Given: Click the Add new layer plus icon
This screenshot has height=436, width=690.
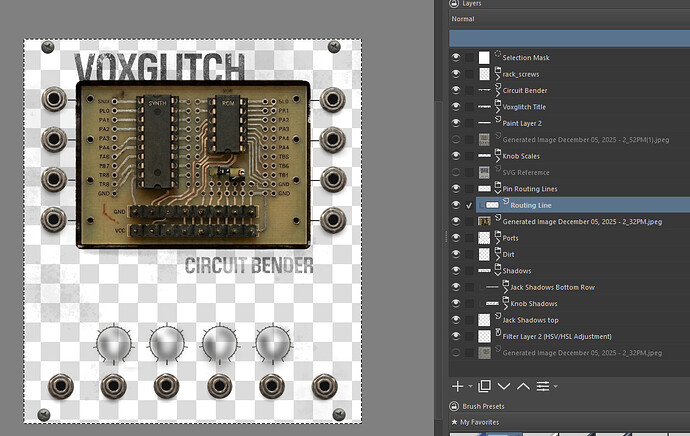Looking at the screenshot, I should click(457, 385).
